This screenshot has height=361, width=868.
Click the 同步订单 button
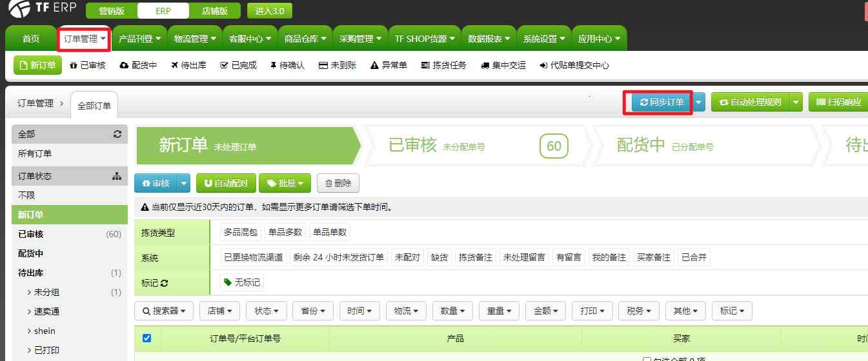(661, 102)
